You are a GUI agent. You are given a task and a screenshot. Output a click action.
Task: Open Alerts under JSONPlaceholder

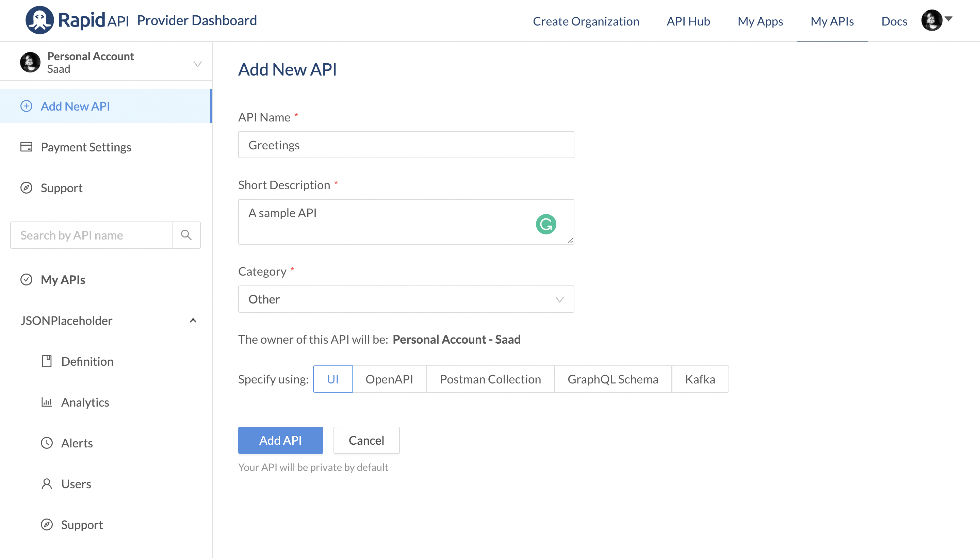[x=77, y=443]
